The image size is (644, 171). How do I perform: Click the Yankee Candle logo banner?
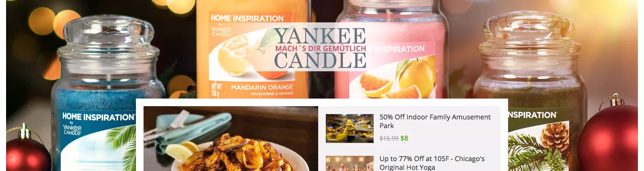pyautogui.click(x=320, y=48)
